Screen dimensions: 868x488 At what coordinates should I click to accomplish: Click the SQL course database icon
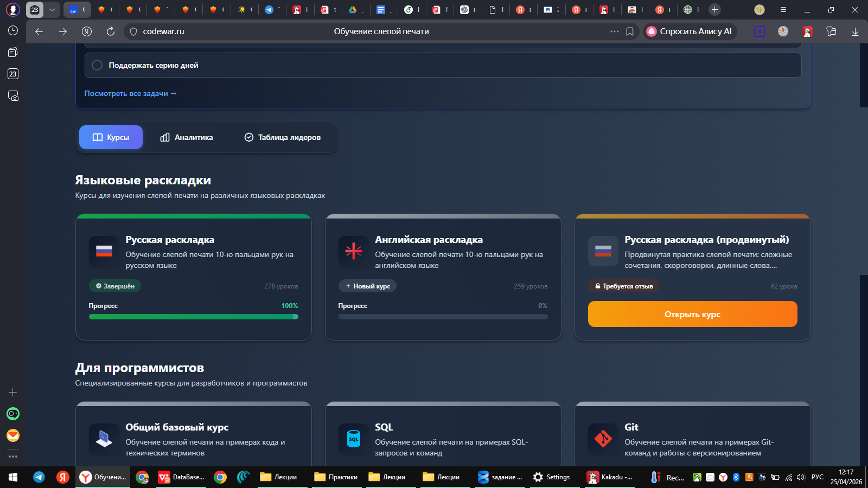pos(353,439)
